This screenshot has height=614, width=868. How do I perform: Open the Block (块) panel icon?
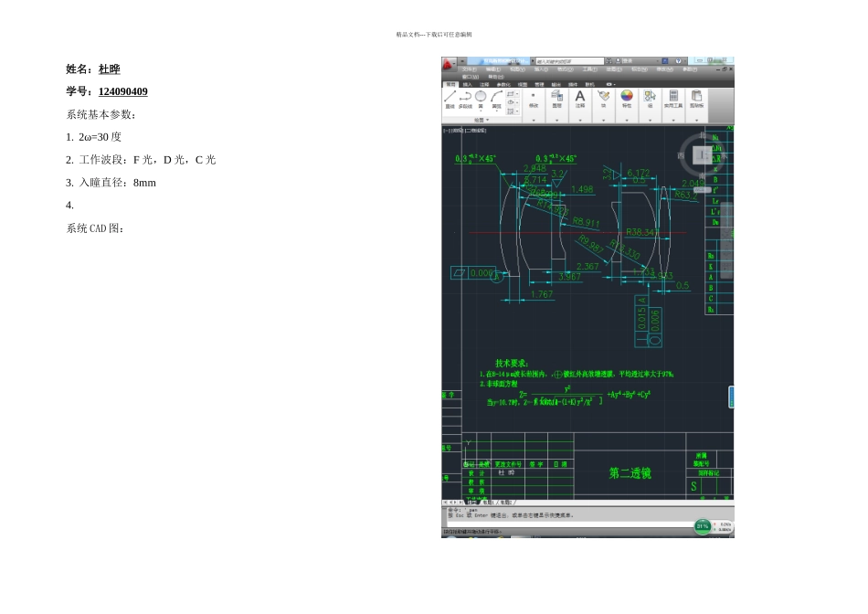pos(603,96)
